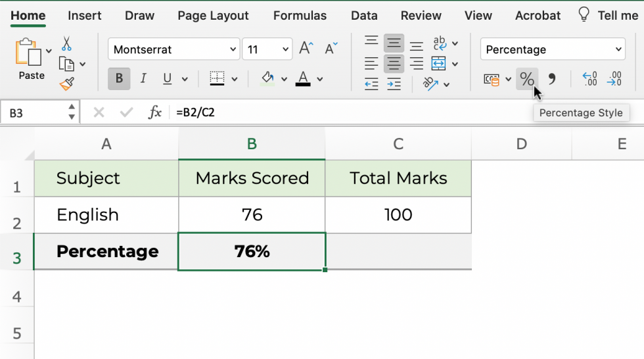Click the font color red swatch
The image size is (644, 359).
coord(303,79)
